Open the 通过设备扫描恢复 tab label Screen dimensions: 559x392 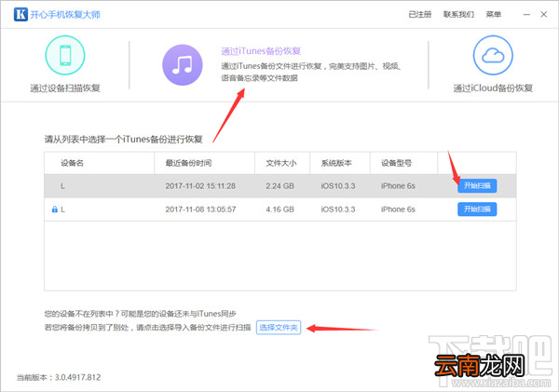[x=65, y=88]
